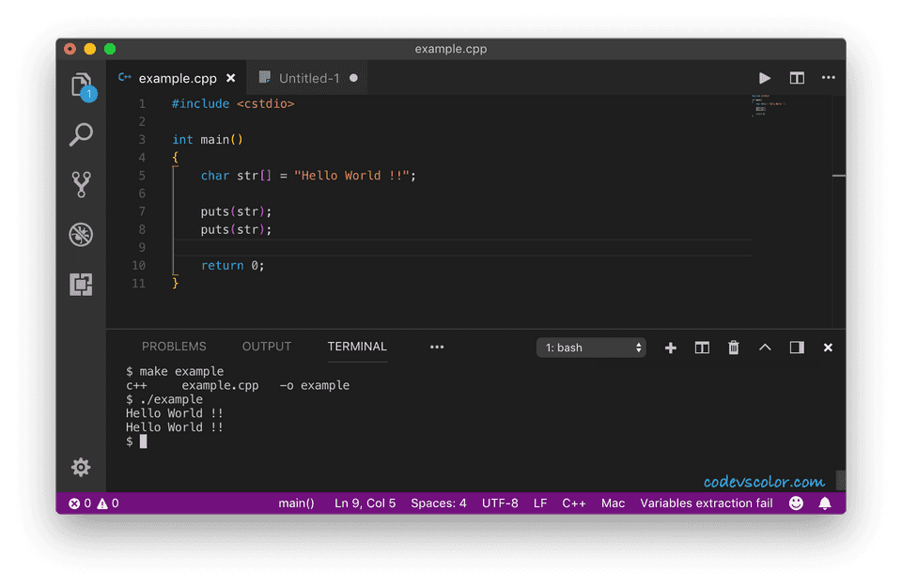
Task: Open the terminal tab more actions menu
Action: click(x=437, y=347)
